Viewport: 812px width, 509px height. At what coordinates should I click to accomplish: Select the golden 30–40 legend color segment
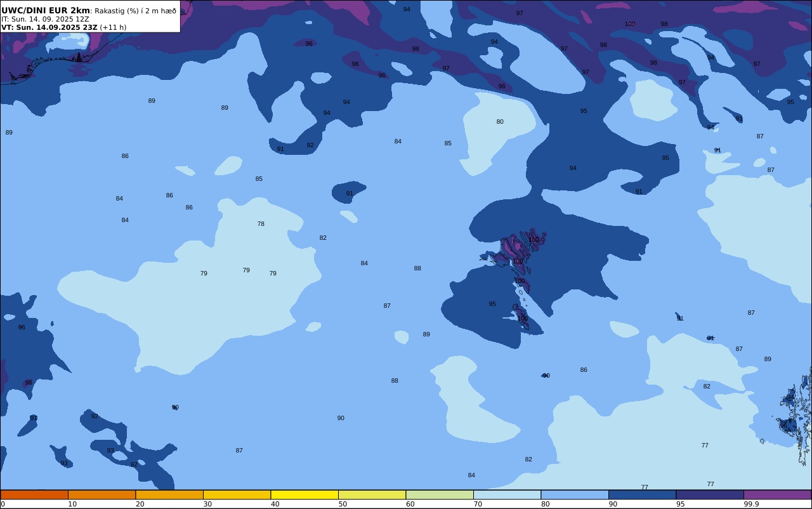pyautogui.click(x=237, y=494)
